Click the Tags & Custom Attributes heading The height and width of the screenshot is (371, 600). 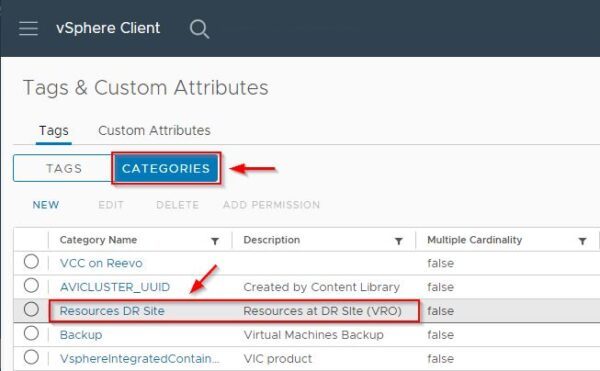(146, 88)
